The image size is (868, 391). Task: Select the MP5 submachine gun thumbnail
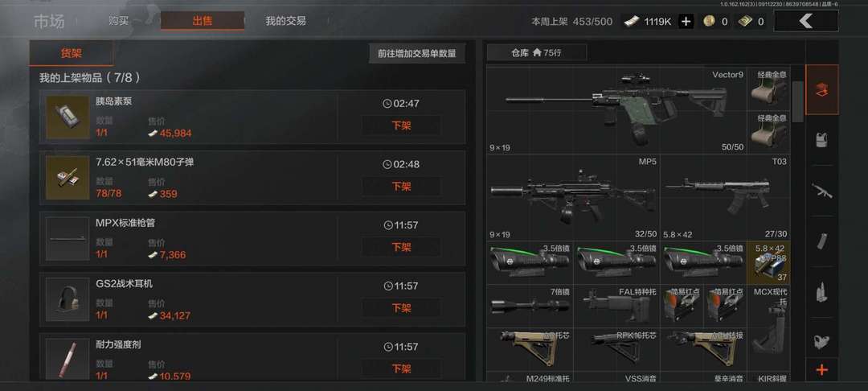573,198
